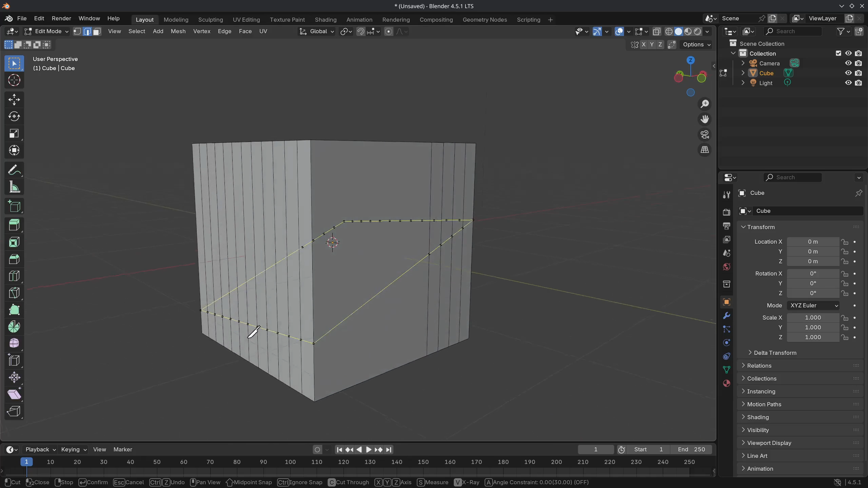Play the animation in timeline
868x488 pixels.
pyautogui.click(x=368, y=450)
